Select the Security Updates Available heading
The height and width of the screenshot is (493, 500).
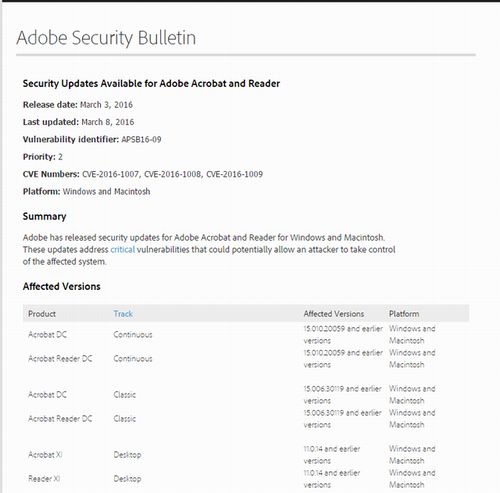[x=151, y=83]
